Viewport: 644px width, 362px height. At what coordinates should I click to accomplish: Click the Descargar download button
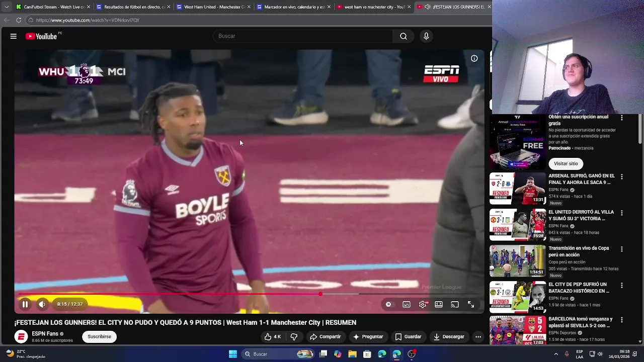coord(449,336)
